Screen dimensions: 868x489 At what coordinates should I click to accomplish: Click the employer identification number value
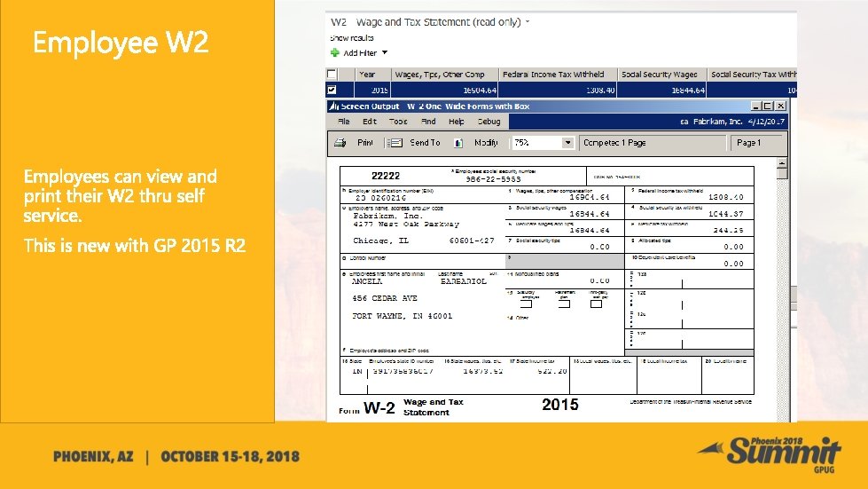(x=381, y=198)
